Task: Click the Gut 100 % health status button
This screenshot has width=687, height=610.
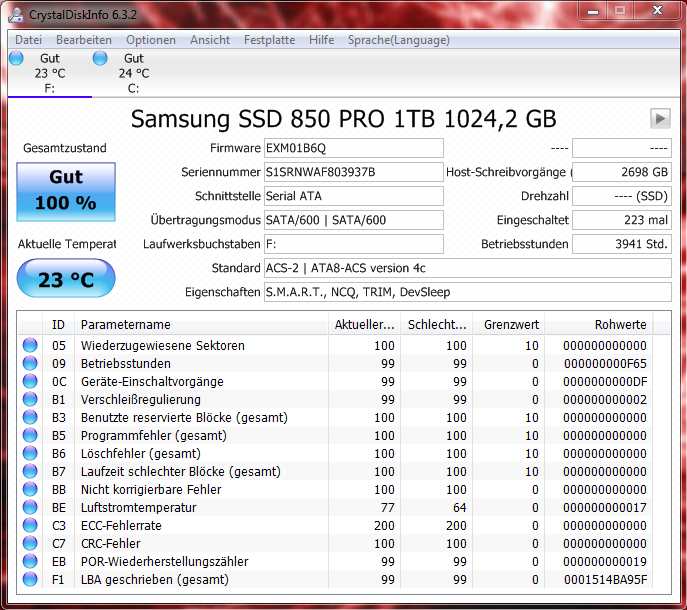Action: click(66, 192)
